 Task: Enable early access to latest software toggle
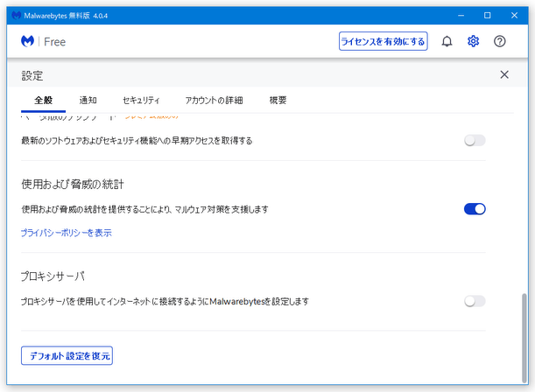[x=475, y=141]
